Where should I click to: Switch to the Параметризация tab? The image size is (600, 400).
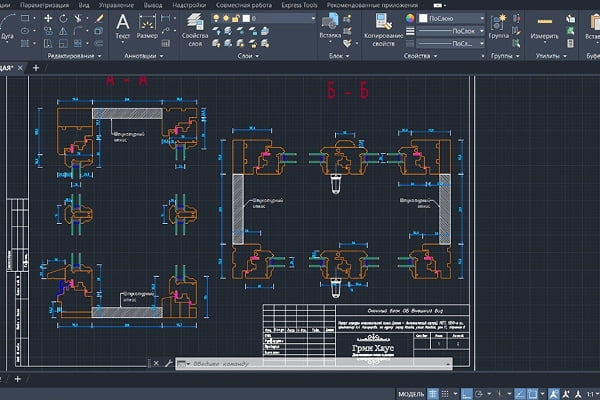[x=45, y=5]
